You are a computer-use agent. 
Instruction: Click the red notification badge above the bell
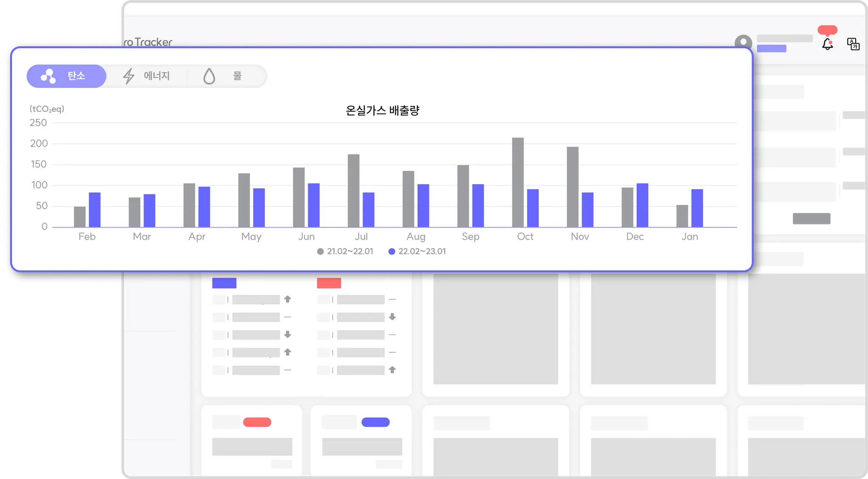tap(827, 30)
